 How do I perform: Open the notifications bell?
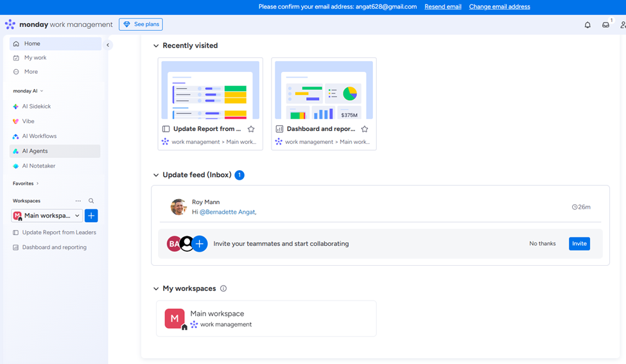587,25
